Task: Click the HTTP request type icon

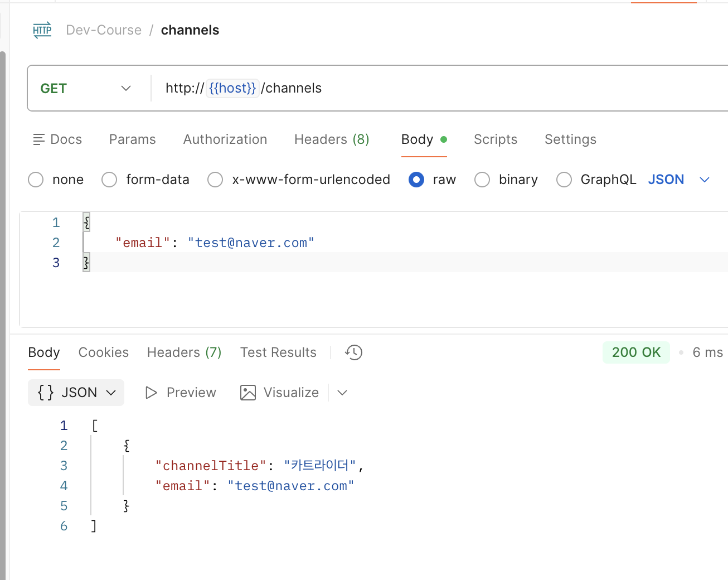Action: 42,30
